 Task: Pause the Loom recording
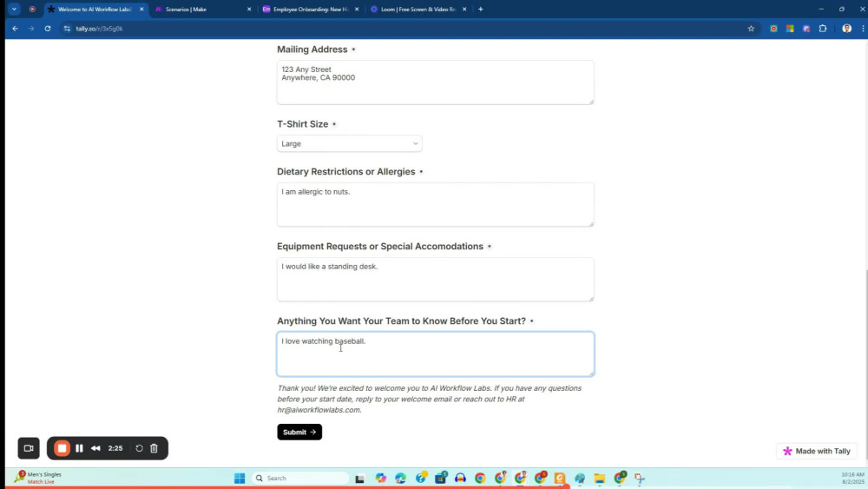[x=79, y=448]
